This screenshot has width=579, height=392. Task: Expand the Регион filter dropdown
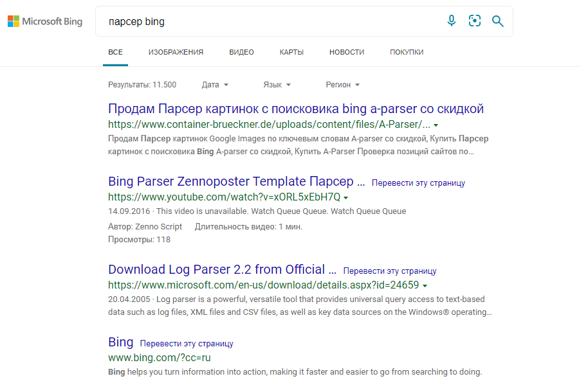click(x=343, y=85)
